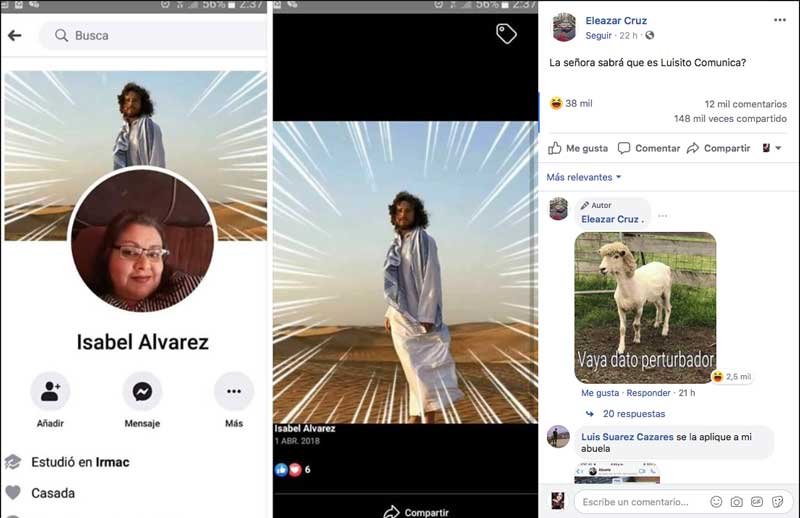This screenshot has height=518, width=800.
Task: Open the Más three-dots profile button
Action: click(233, 392)
